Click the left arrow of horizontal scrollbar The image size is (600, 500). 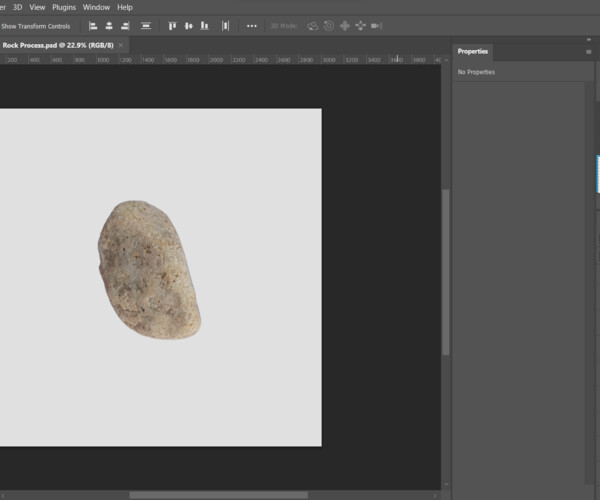pyautogui.click(x=3, y=495)
